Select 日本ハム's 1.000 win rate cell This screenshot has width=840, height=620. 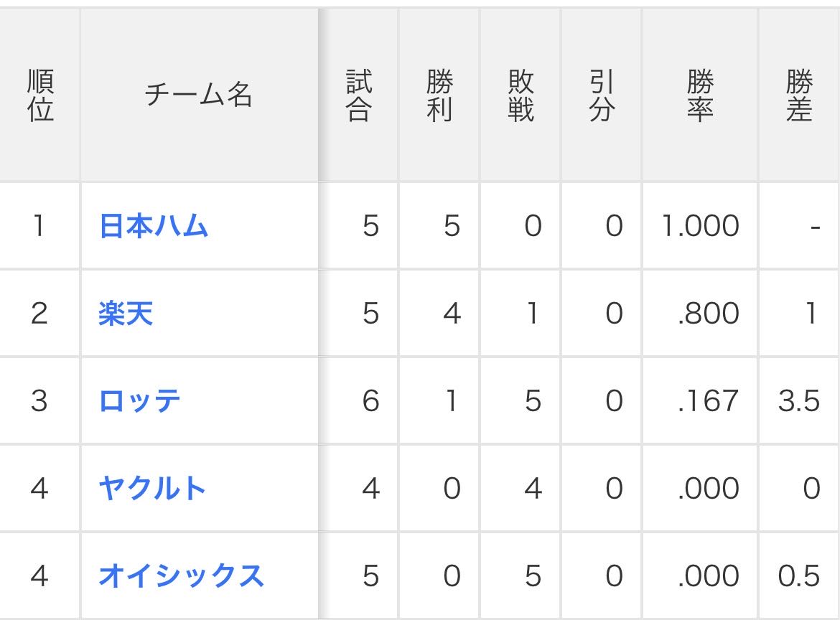point(700,227)
